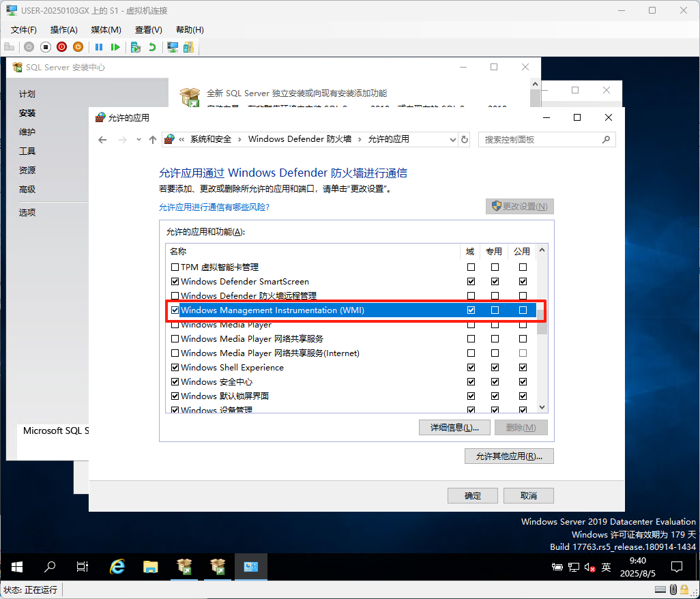Viewport: 700px width, 599px height.
Task: Select 计划 in SQL Server 安装中心 sidebar
Action: (27, 93)
